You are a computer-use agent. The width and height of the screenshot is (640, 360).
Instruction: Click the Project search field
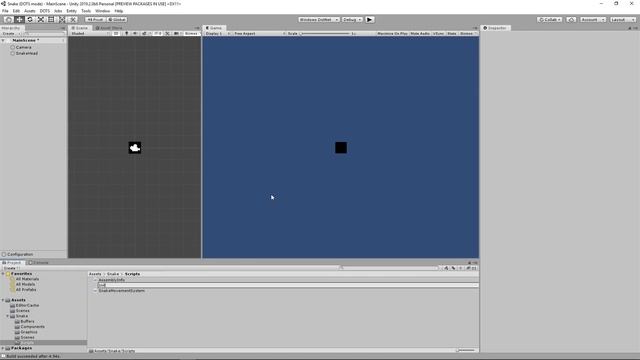point(388,268)
